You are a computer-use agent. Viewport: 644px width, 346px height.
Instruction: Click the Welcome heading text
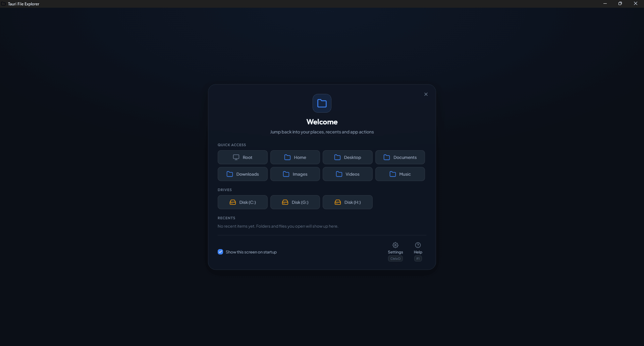(x=322, y=122)
